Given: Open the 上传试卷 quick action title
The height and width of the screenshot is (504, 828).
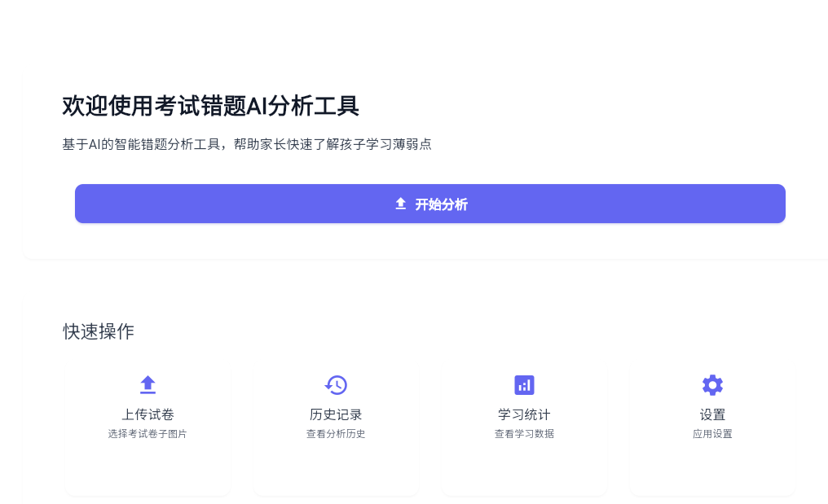Looking at the screenshot, I should (x=148, y=414).
